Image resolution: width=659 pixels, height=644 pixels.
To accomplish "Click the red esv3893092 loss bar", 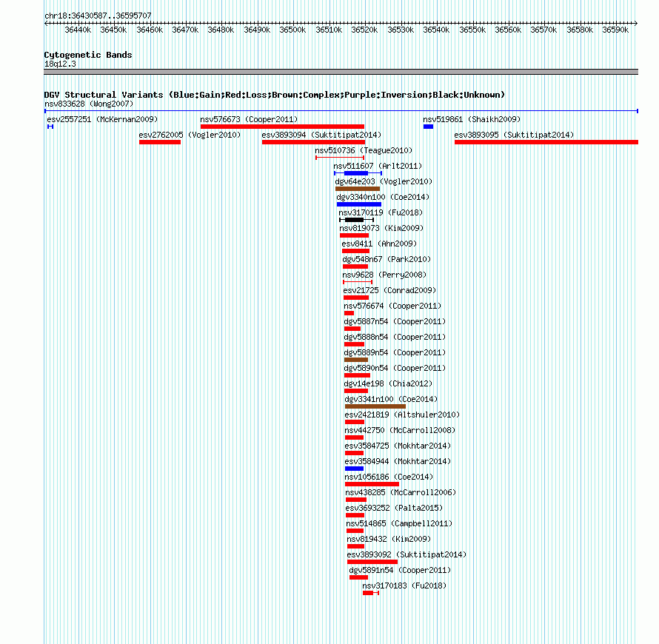I will (x=372, y=562).
